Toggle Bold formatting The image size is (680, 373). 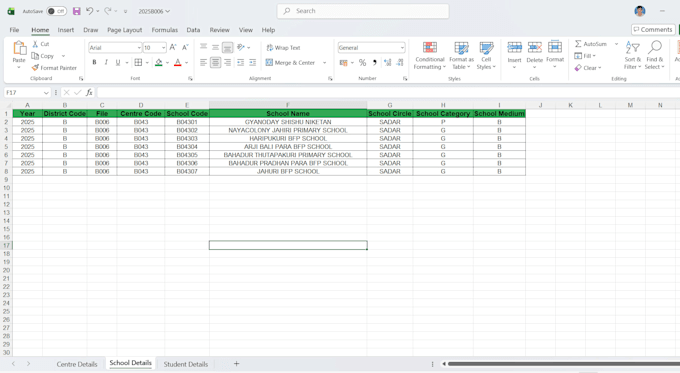(x=94, y=62)
